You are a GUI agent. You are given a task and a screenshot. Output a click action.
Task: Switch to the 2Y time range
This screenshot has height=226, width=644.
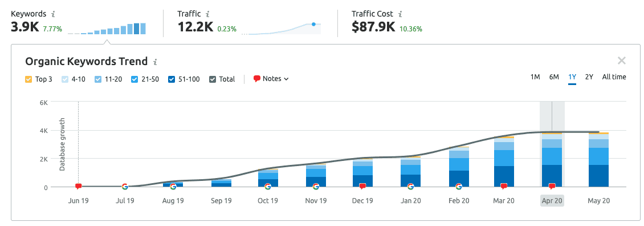click(589, 77)
